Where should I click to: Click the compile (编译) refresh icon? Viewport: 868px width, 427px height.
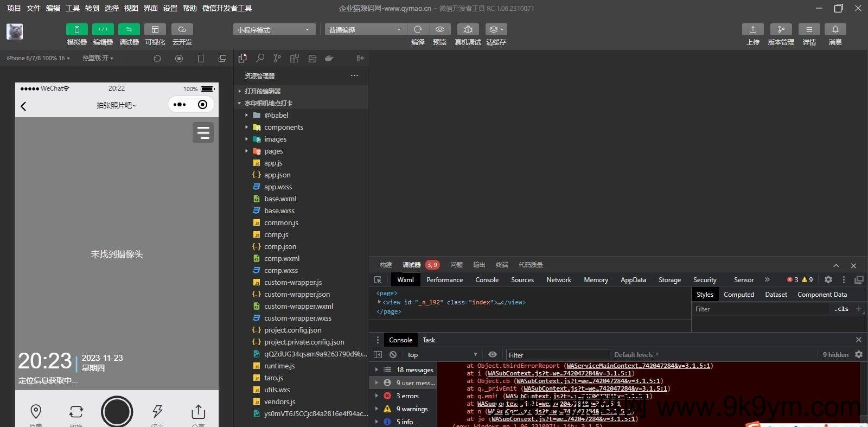(418, 29)
